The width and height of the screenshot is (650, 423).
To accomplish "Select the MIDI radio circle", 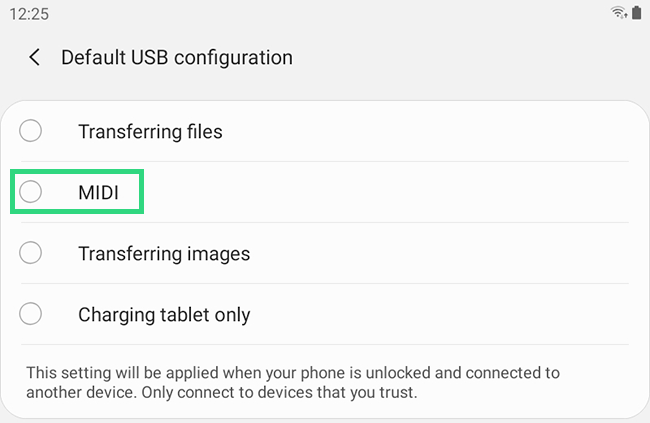I will [x=31, y=192].
